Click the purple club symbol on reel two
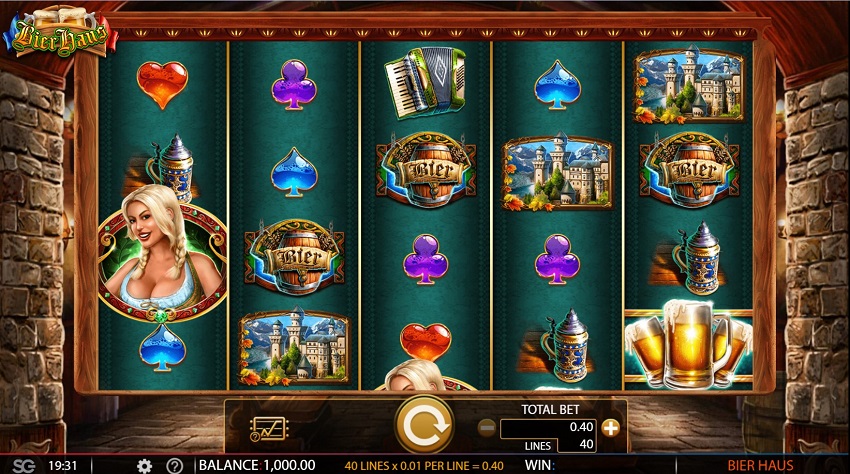Viewport: 850px width, 474px height. click(x=294, y=85)
